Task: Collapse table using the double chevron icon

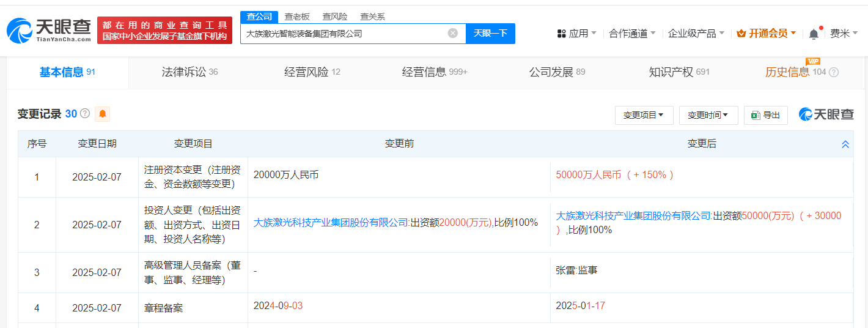Action: pyautogui.click(x=845, y=144)
